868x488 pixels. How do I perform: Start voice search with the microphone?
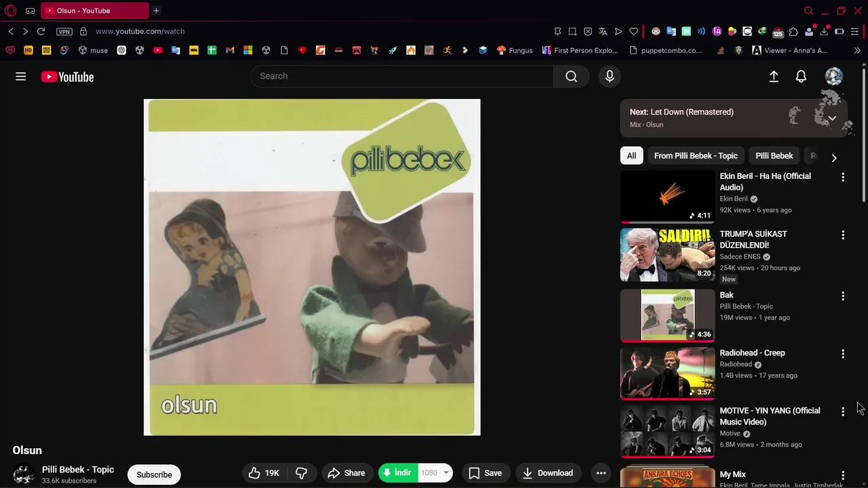pos(610,77)
